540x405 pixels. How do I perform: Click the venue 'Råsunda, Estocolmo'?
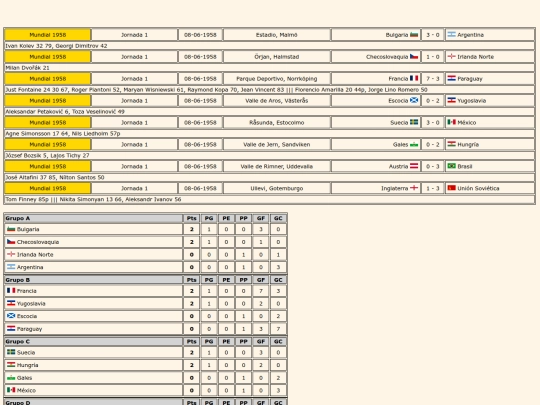277,123
